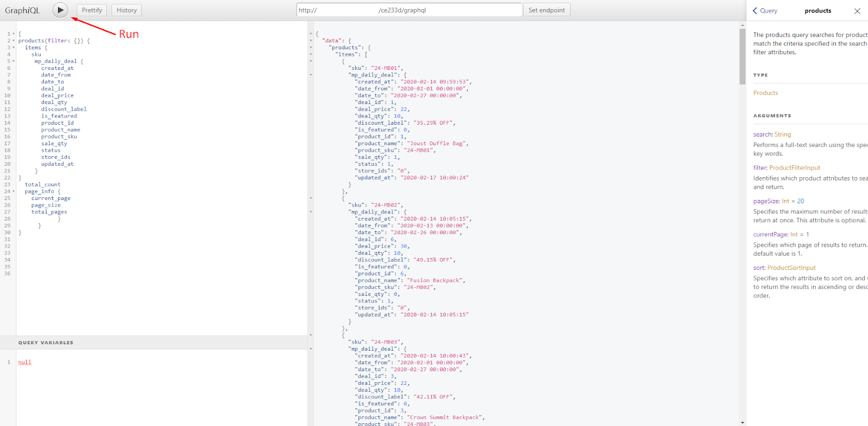
Task: Click the GraphiQL title logo
Action: [x=22, y=10]
